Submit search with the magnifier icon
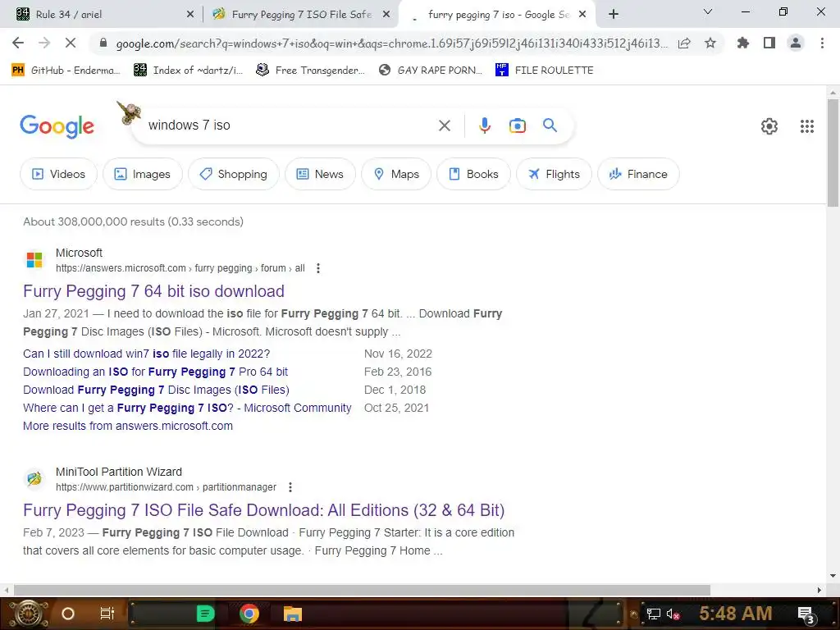The height and width of the screenshot is (630, 840). [550, 126]
